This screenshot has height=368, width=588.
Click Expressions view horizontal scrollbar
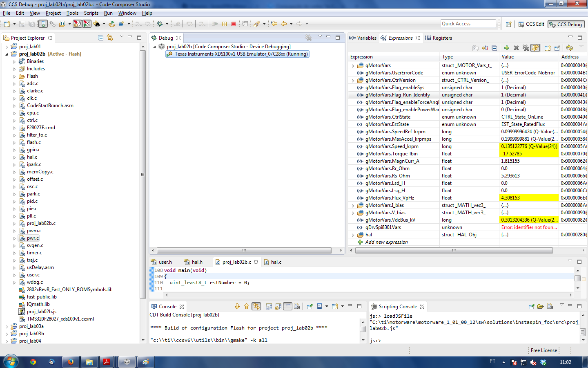tap(454, 250)
